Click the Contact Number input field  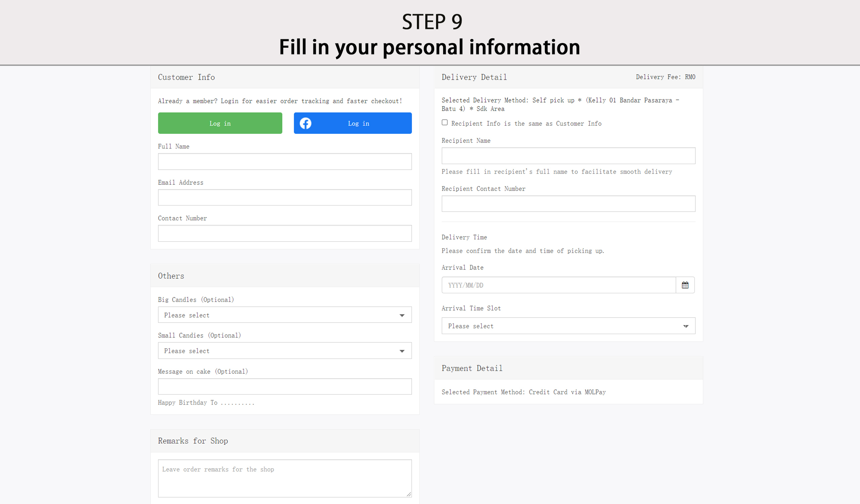(x=285, y=234)
